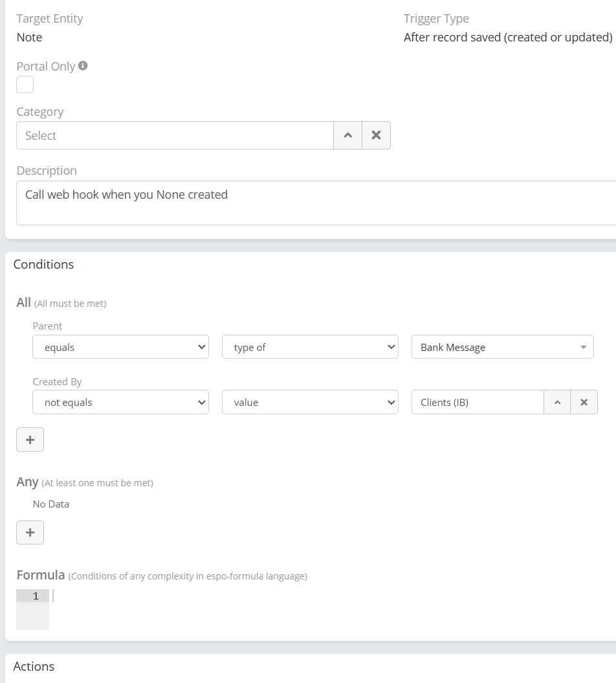Viewport: 616px width, 683px height.
Task: Click the Clients (IB) text field
Action: pyautogui.click(x=477, y=402)
